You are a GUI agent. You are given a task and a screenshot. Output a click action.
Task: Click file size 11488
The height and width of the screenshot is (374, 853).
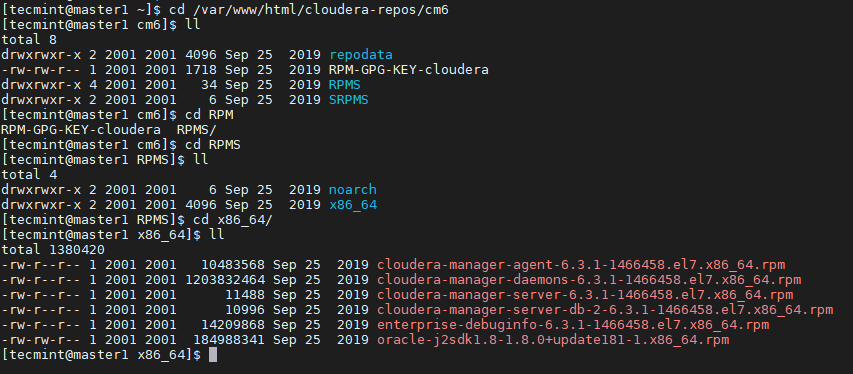coord(245,295)
